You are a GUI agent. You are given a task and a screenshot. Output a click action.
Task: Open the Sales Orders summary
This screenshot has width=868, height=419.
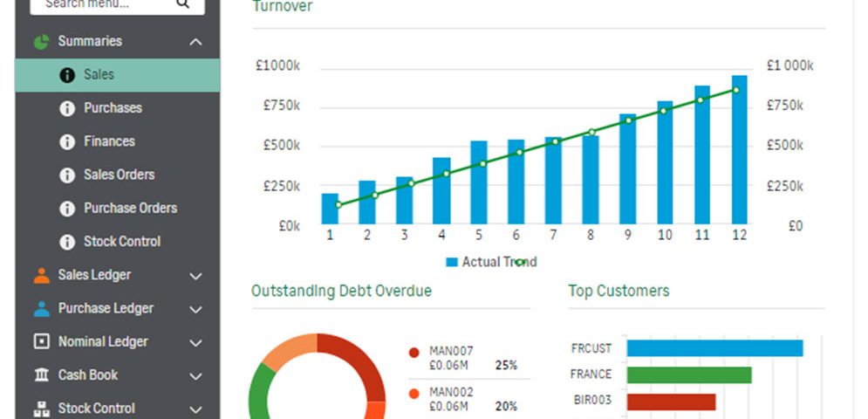click(119, 175)
